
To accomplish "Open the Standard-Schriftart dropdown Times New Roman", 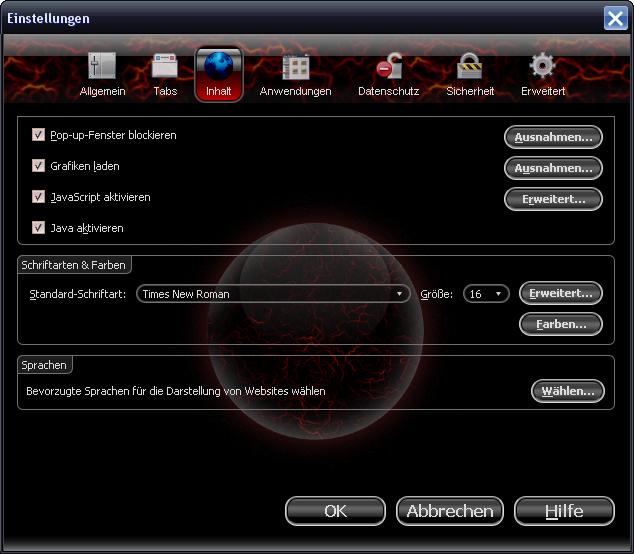I will (x=273, y=294).
